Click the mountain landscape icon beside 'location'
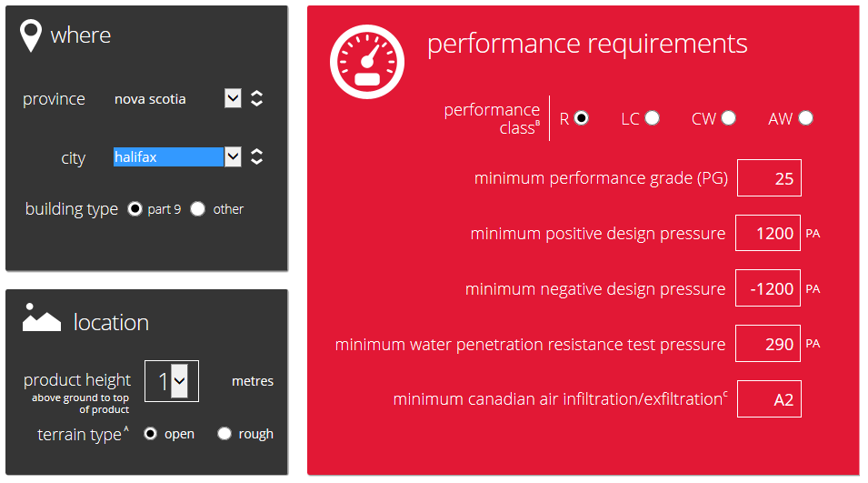 coord(41,319)
